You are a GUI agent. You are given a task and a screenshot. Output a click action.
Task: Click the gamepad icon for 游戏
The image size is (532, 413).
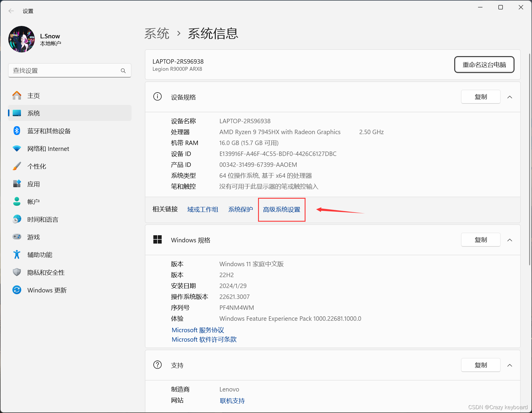pos(17,237)
